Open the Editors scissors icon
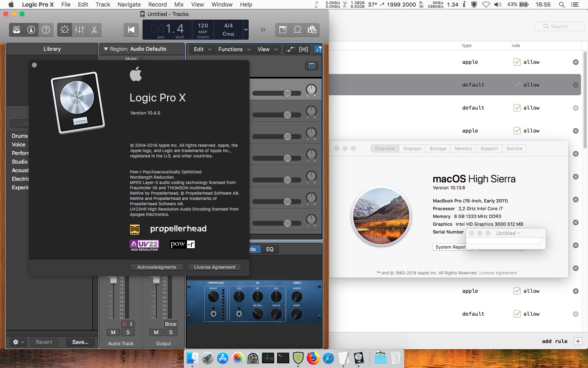 tap(94, 30)
